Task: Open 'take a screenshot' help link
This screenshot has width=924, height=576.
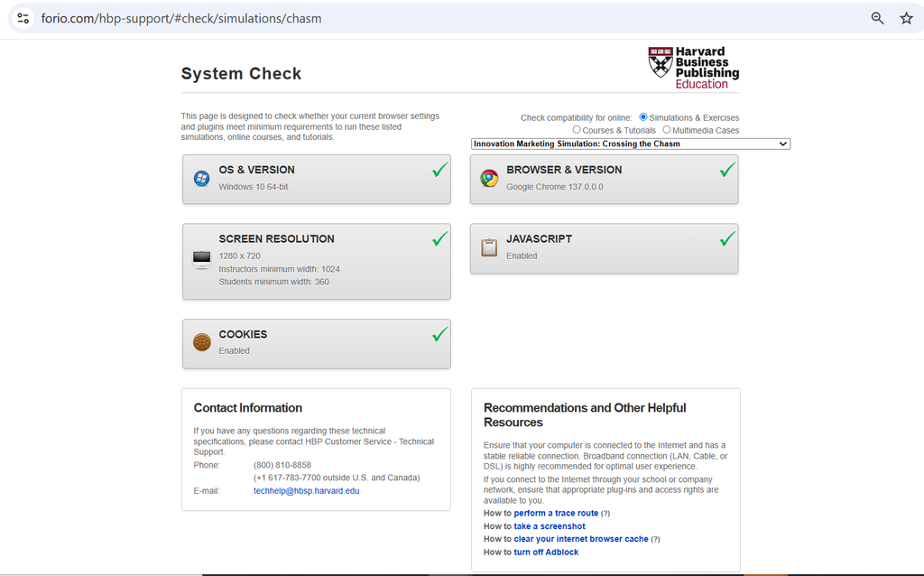Action: click(550, 526)
